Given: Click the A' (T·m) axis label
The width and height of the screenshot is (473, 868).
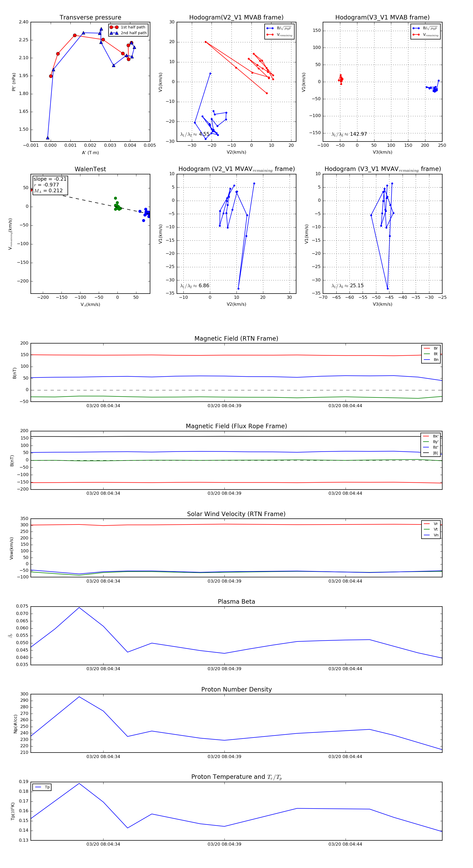Looking at the screenshot, I should pyautogui.click(x=90, y=153).
